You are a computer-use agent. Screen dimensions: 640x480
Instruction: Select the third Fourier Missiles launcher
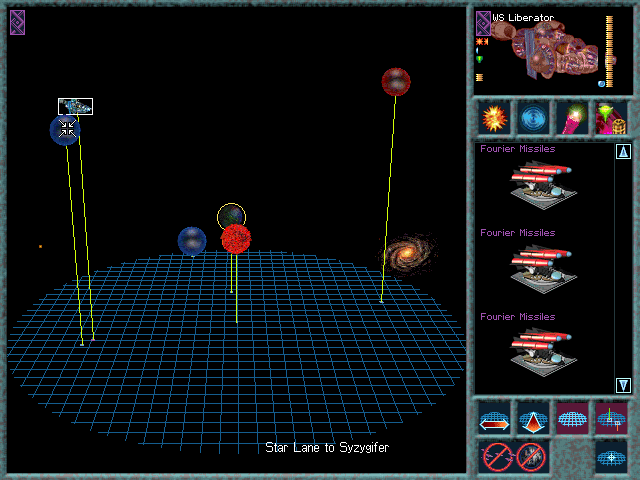pyautogui.click(x=542, y=353)
